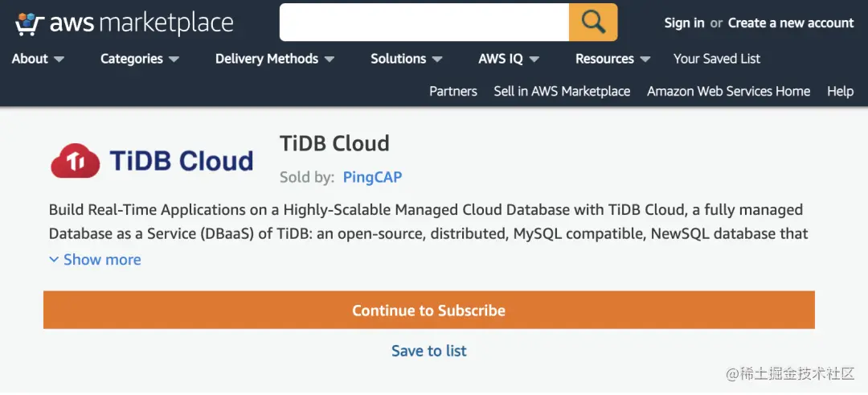The image size is (868, 395).
Task: Click Sell in AWS Marketplace
Action: click(562, 91)
